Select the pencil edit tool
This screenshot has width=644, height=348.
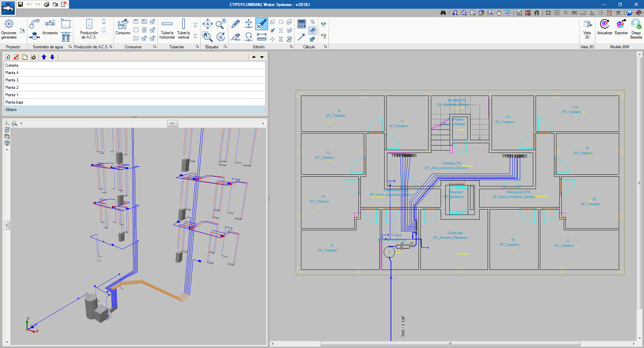(x=236, y=24)
